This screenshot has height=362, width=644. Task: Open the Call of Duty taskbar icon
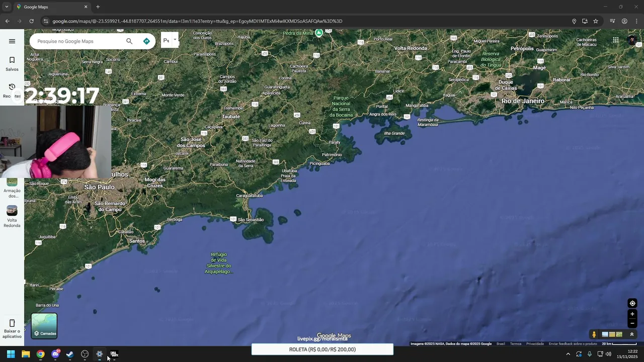point(114,354)
